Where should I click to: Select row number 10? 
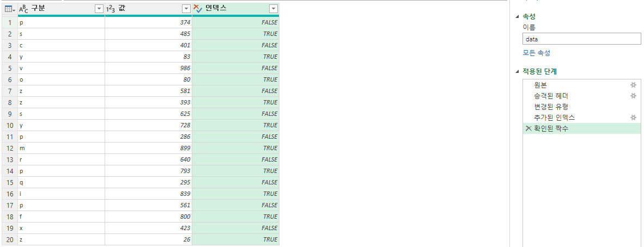pos(9,125)
